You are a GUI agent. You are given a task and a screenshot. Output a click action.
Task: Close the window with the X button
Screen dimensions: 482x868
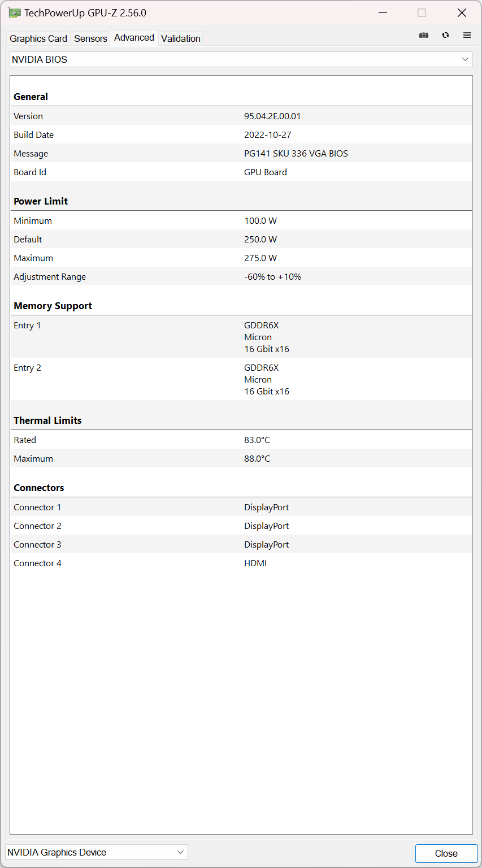[462, 13]
